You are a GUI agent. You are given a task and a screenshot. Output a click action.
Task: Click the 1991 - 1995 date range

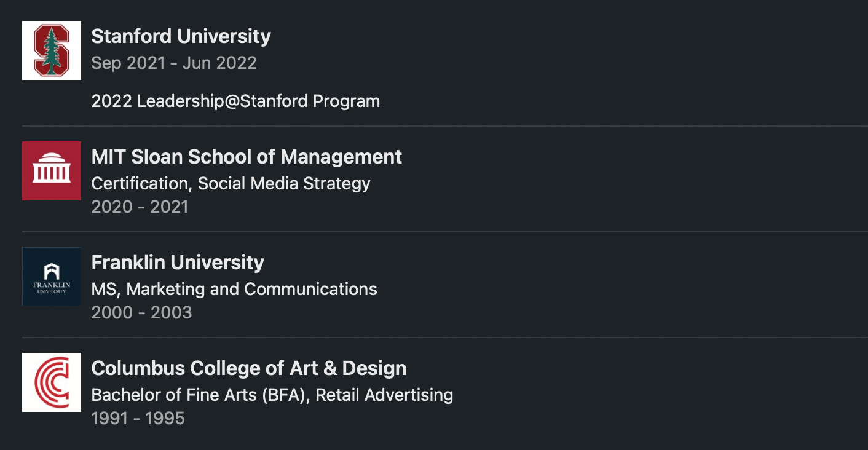tap(138, 418)
